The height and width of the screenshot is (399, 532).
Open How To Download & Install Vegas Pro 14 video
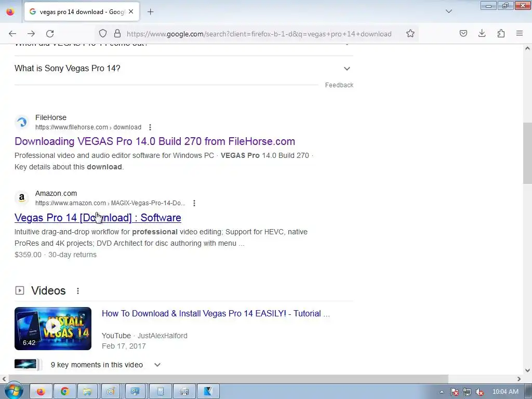[216, 313]
